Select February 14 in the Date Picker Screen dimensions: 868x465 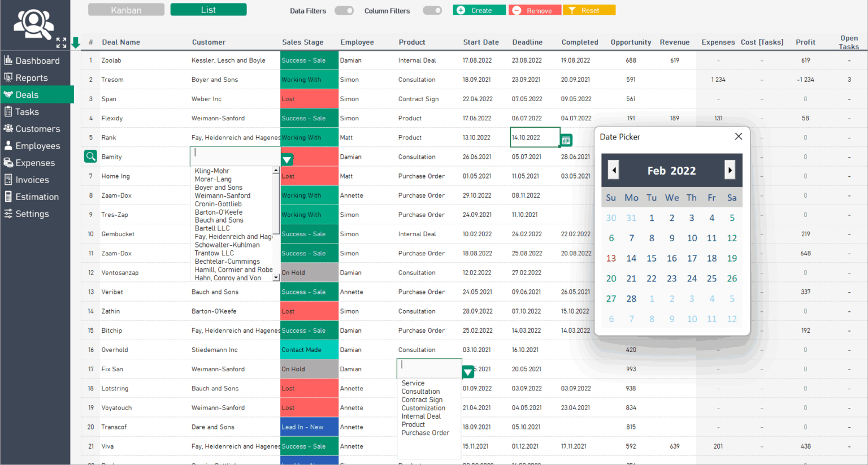tap(631, 258)
